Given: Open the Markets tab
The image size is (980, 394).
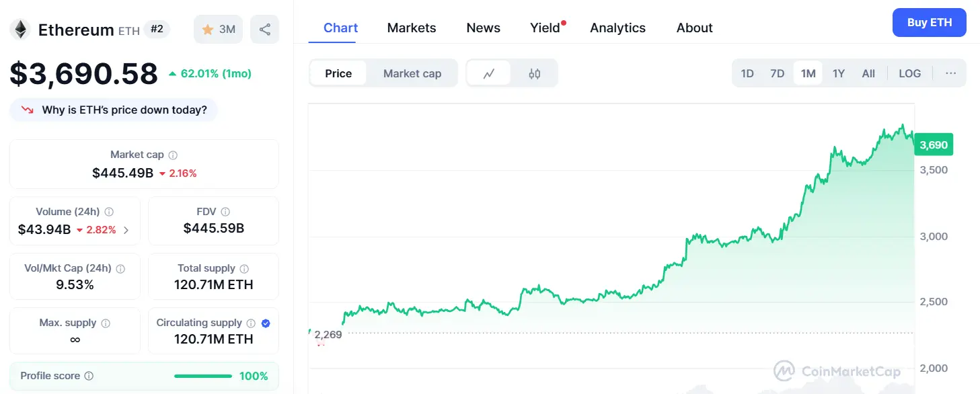Looking at the screenshot, I should click(412, 28).
